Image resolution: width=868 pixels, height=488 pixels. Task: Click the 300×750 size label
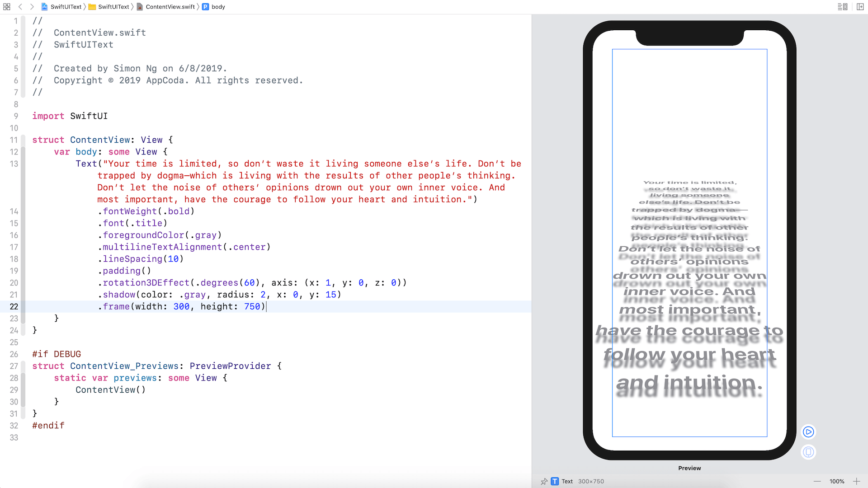pyautogui.click(x=591, y=481)
